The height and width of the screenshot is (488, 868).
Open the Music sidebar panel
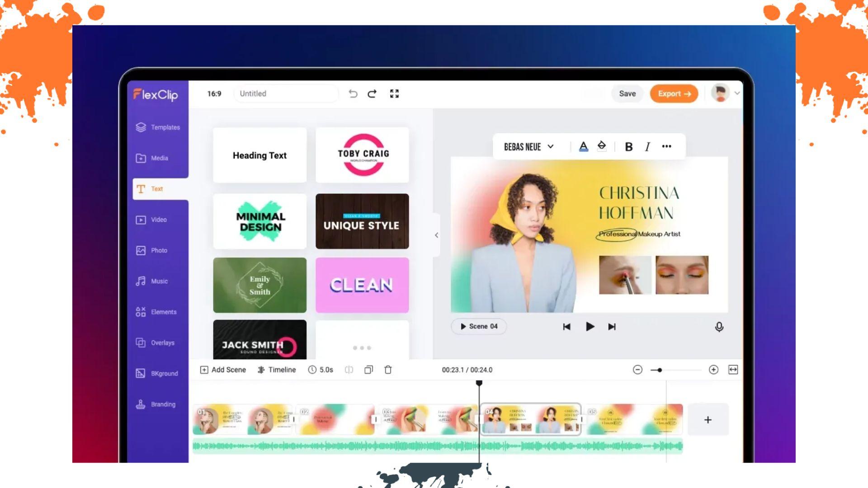tap(152, 281)
